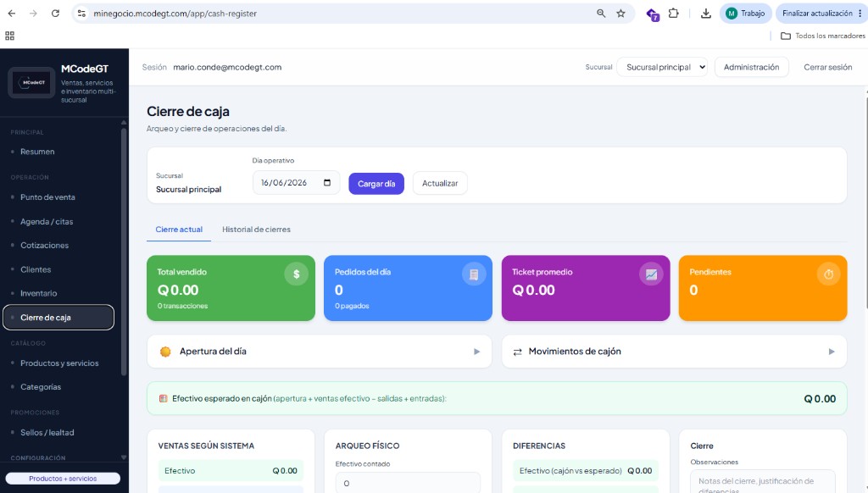Open Inventario from the sidebar menu
The height and width of the screenshot is (493, 868).
point(39,293)
